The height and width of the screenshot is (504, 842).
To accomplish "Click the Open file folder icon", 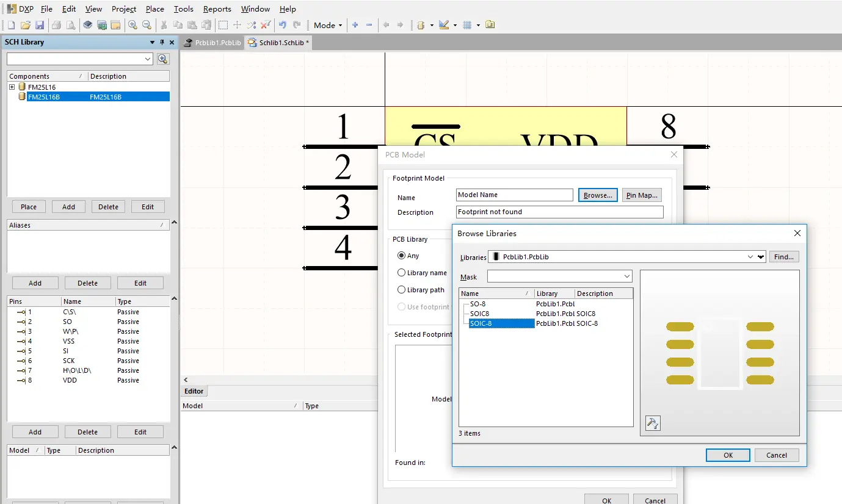I will 25,25.
